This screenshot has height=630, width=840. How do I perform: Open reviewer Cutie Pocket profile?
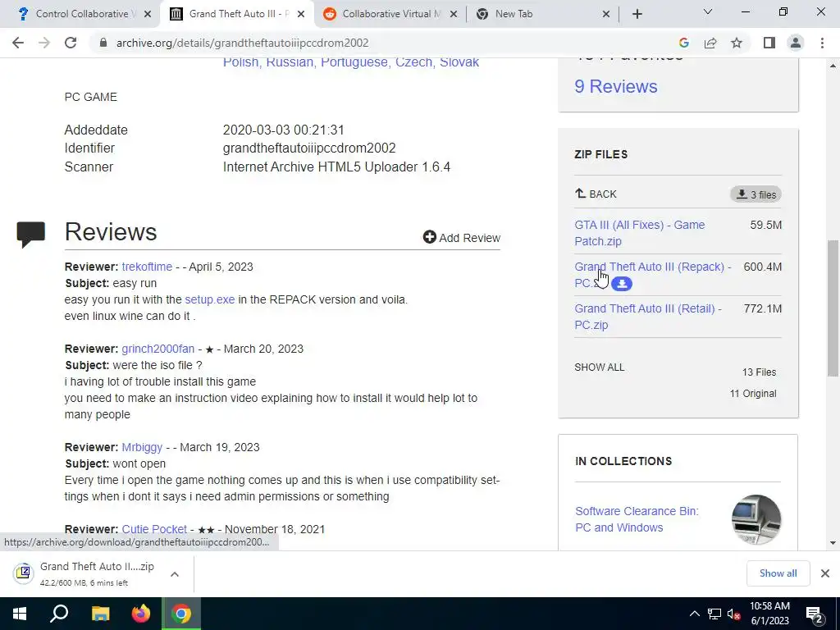click(x=154, y=529)
